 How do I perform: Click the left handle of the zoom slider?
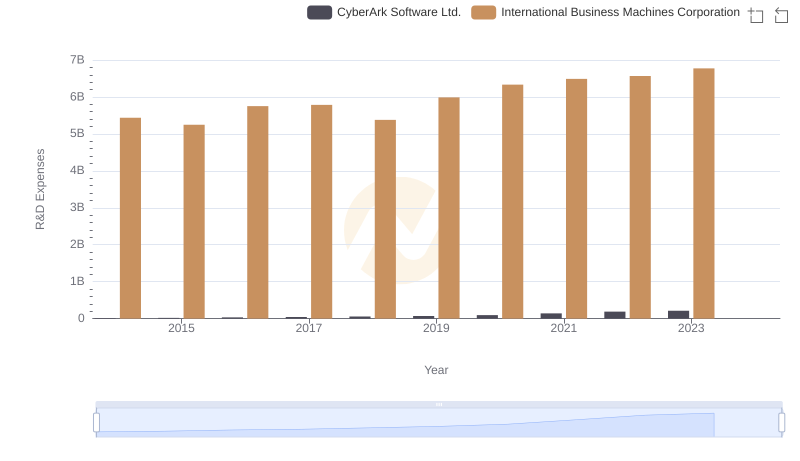click(96, 423)
